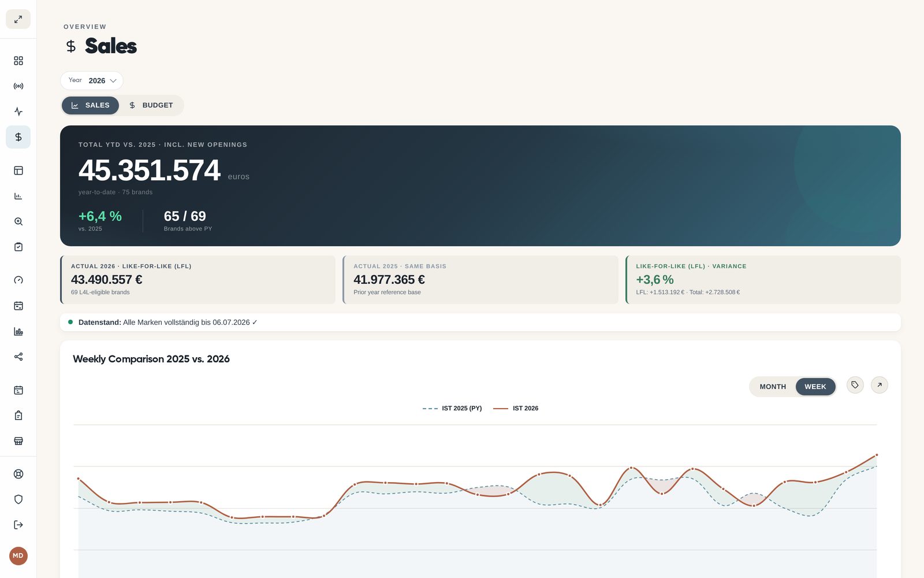
Task: Click the 'year-to-date · 75 brands' caption
Action: 115,192
